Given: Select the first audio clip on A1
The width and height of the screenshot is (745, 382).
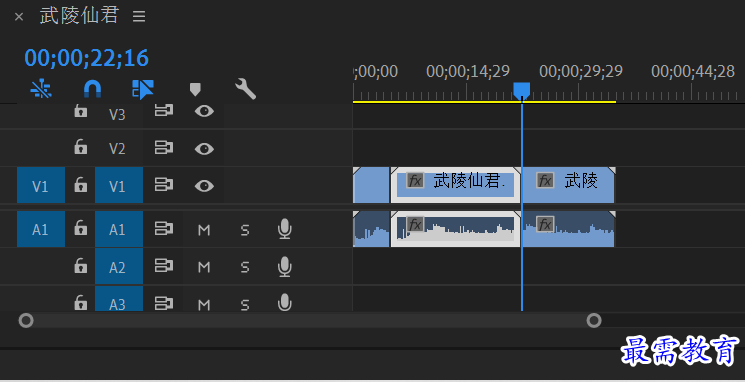Looking at the screenshot, I should tap(371, 229).
